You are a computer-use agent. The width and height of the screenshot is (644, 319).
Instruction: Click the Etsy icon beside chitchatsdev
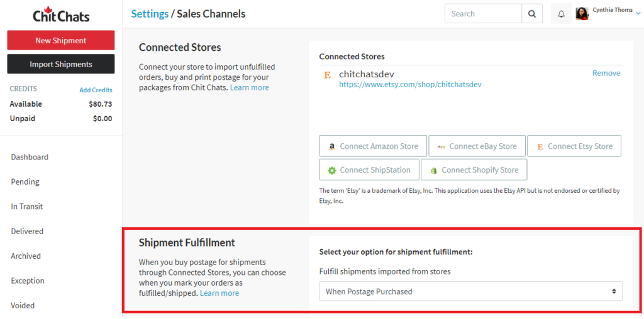(327, 75)
